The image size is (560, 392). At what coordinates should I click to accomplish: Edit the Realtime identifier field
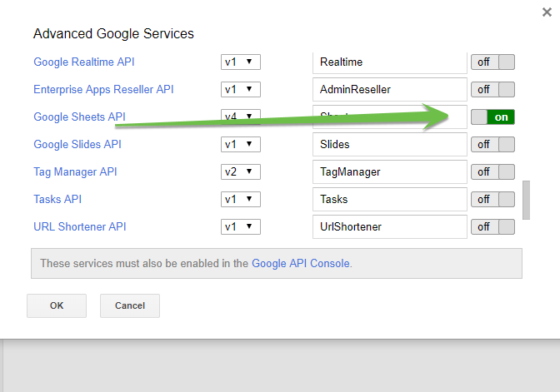[390, 62]
